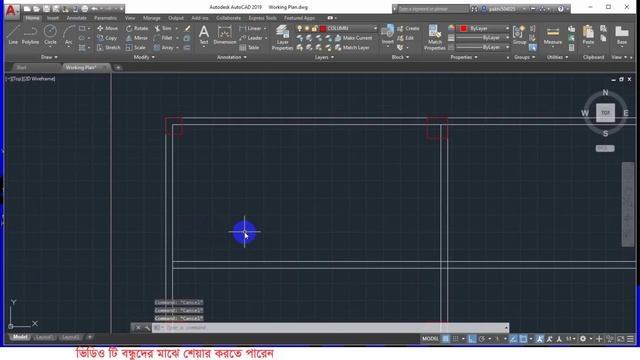
Task: Click TOP face of the ViewCube
Action: coord(605,113)
